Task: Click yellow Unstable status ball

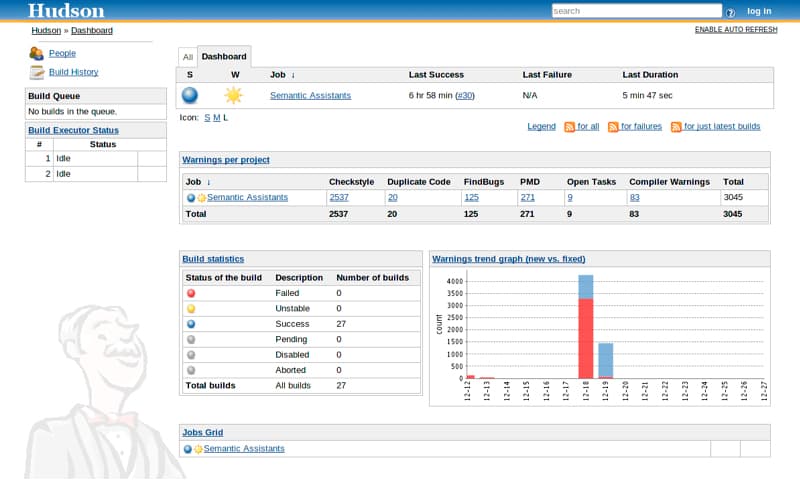Action: click(x=191, y=309)
